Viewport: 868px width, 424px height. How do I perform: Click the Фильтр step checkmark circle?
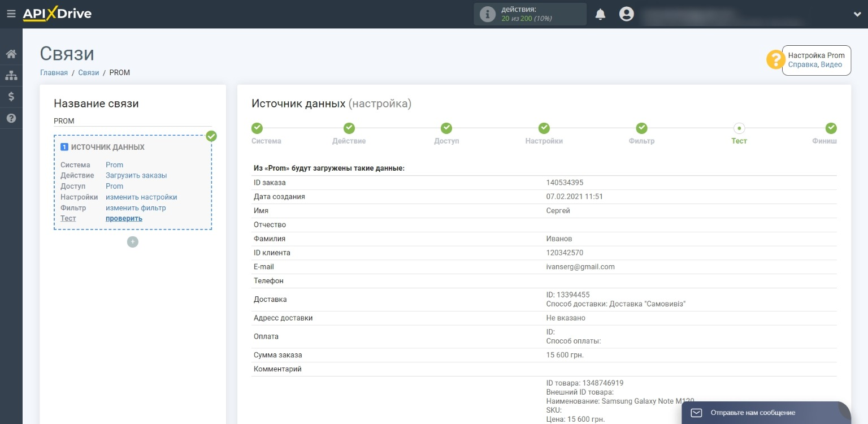click(642, 128)
